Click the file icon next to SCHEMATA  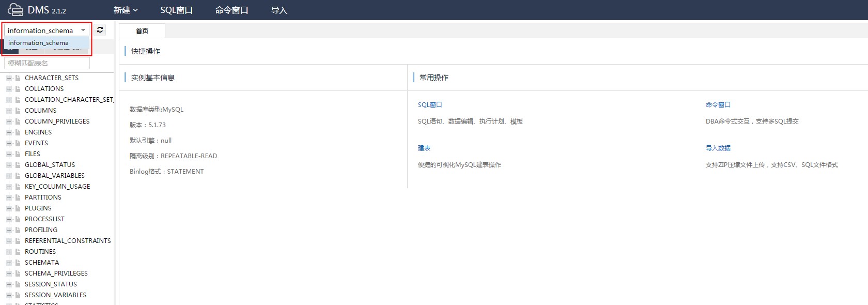(x=18, y=263)
